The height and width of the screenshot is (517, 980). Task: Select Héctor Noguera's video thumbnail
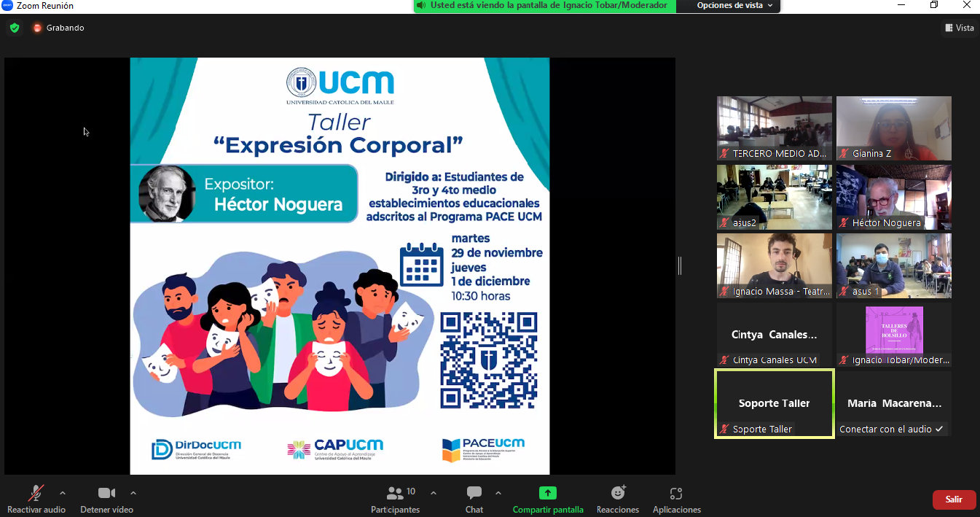pyautogui.click(x=893, y=196)
